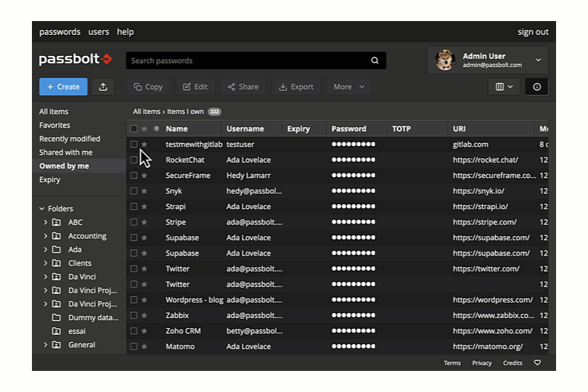The image size is (588, 392).
Task: Click the ABC folder icon
Action: (56, 222)
